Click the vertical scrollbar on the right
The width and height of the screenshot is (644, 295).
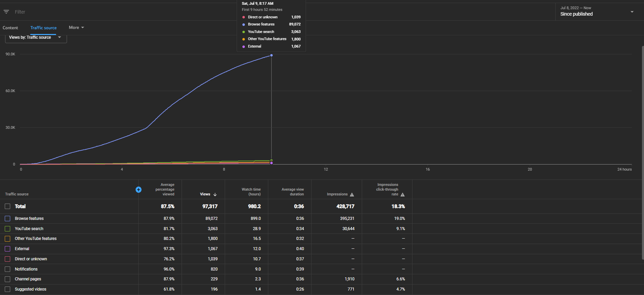click(x=642, y=153)
